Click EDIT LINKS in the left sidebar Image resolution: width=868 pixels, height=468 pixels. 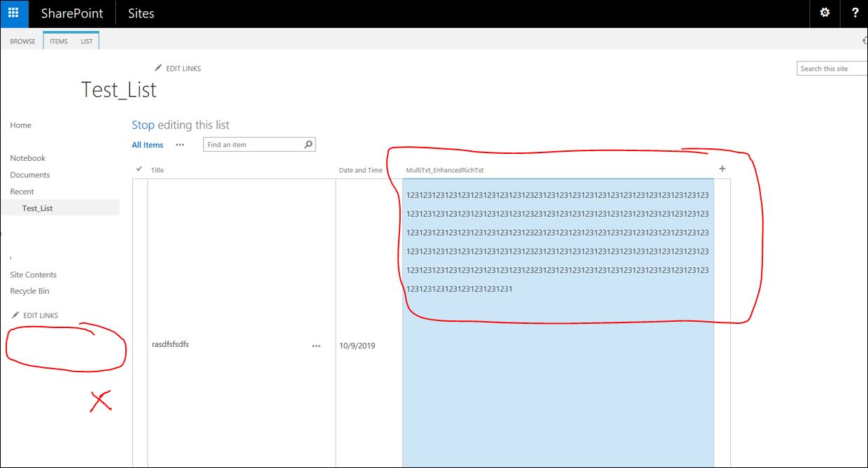[41, 315]
